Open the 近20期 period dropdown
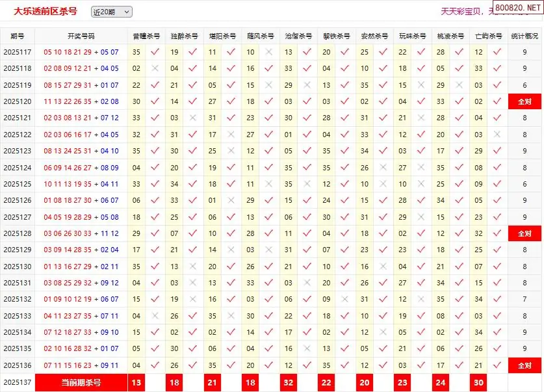 tap(111, 12)
